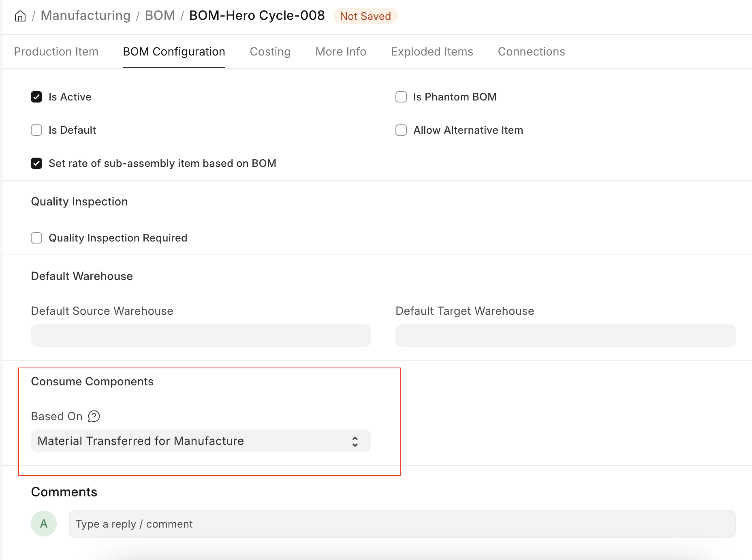
Task: Uncheck the Is Active checkbox
Action: 36,97
